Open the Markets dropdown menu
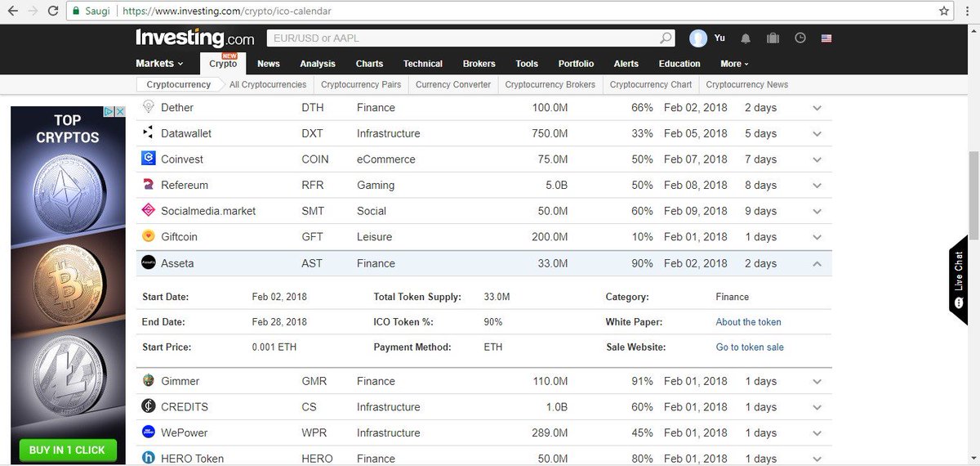Image resolution: width=980 pixels, height=466 pixels. pyautogui.click(x=159, y=63)
